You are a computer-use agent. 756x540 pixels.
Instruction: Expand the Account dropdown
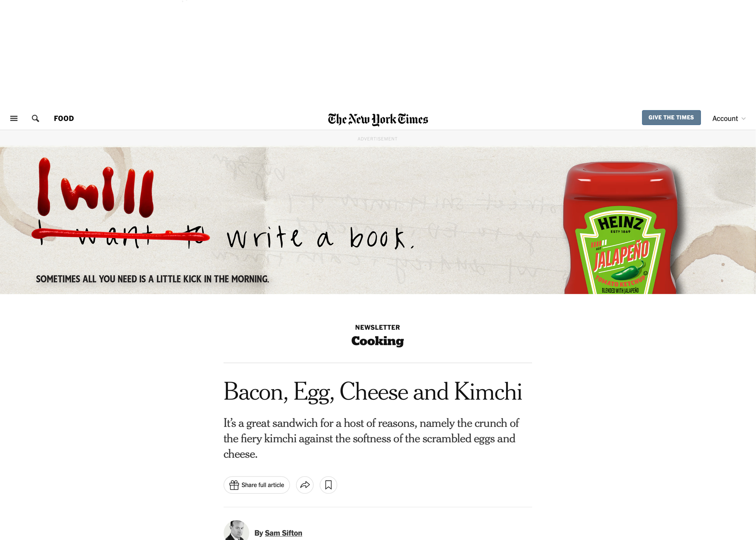click(x=729, y=119)
